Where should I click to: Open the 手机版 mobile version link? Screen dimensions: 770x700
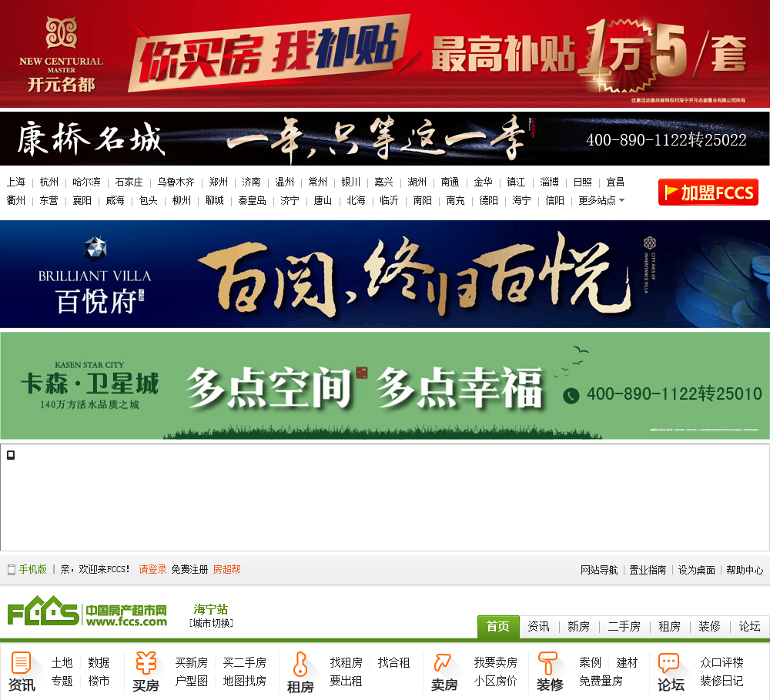click(x=33, y=569)
